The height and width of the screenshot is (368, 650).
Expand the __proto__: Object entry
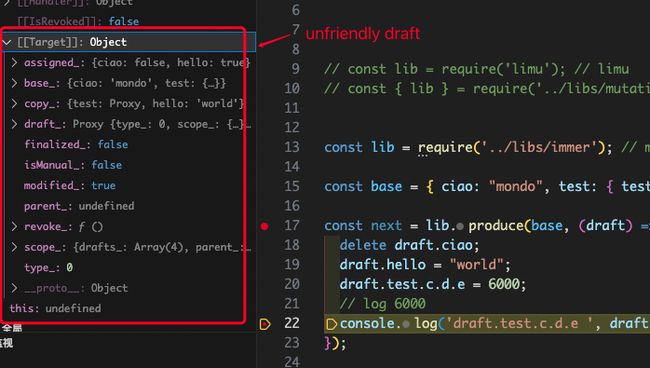point(15,288)
